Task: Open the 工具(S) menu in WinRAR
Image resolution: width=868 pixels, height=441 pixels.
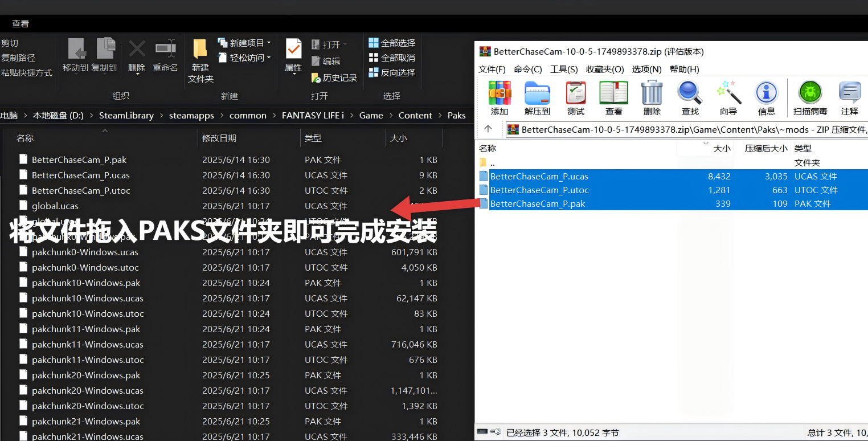Action: pyautogui.click(x=564, y=69)
